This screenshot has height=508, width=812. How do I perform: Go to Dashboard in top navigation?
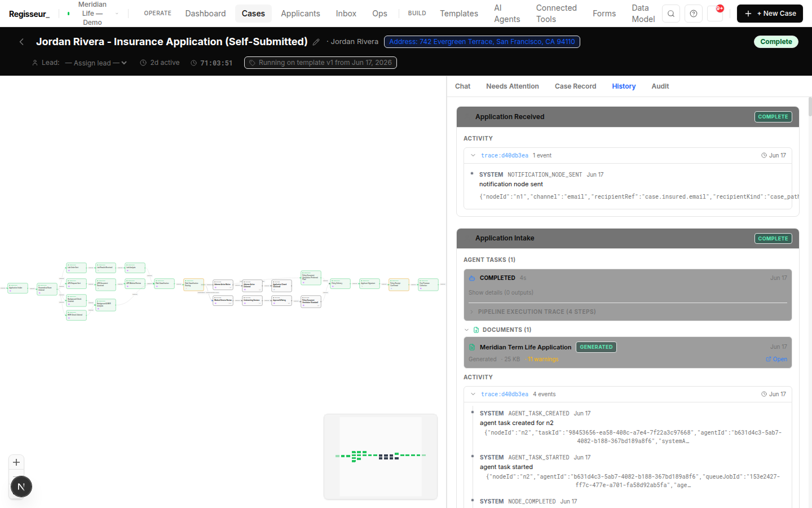click(205, 14)
